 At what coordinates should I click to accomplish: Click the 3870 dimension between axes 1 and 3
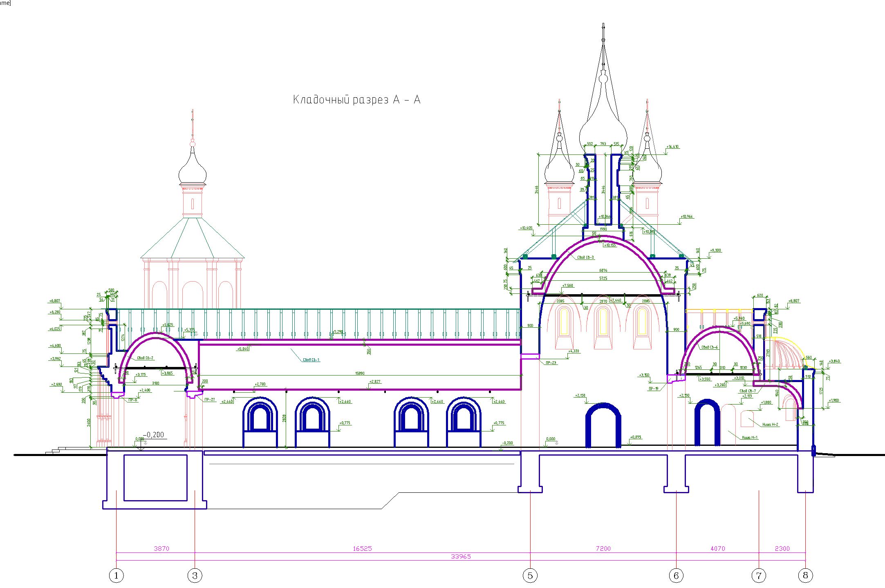161,549
